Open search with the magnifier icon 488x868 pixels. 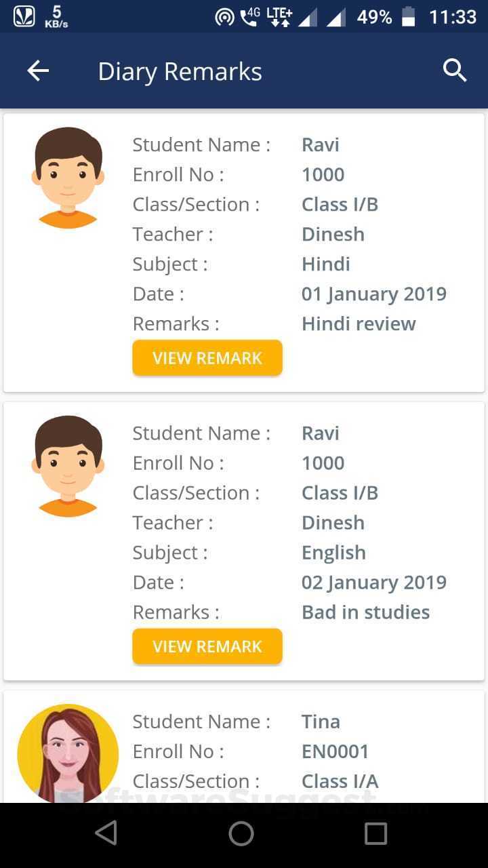tap(455, 70)
